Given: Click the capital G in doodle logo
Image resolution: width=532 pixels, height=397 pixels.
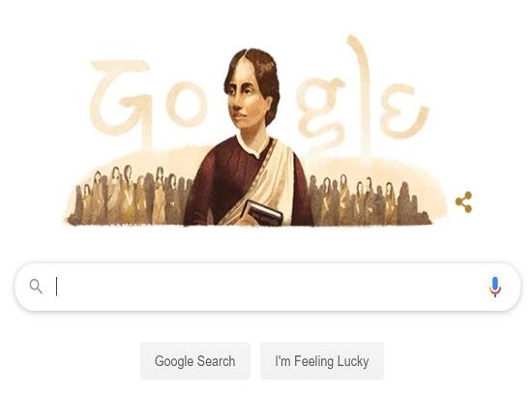Looking at the screenshot, I should point(121,104).
